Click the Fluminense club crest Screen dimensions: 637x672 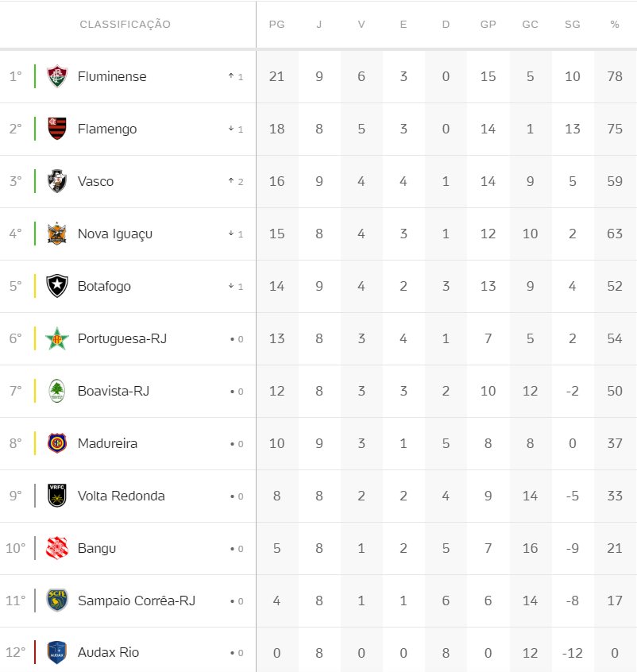pos(57,76)
